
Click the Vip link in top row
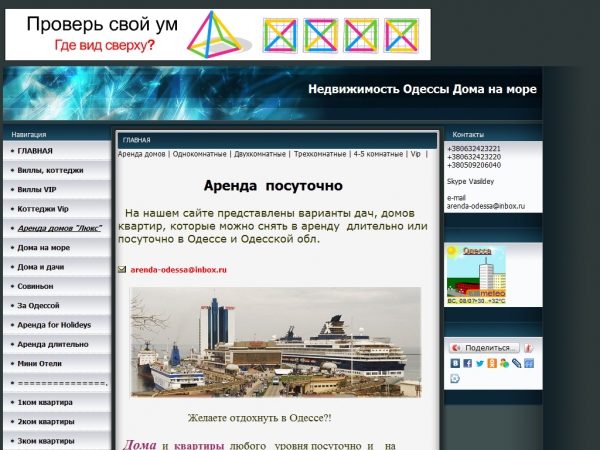pos(416,154)
